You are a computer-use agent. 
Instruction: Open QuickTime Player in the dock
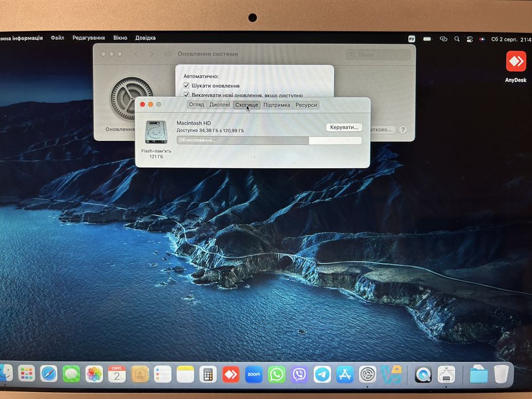pos(424,374)
